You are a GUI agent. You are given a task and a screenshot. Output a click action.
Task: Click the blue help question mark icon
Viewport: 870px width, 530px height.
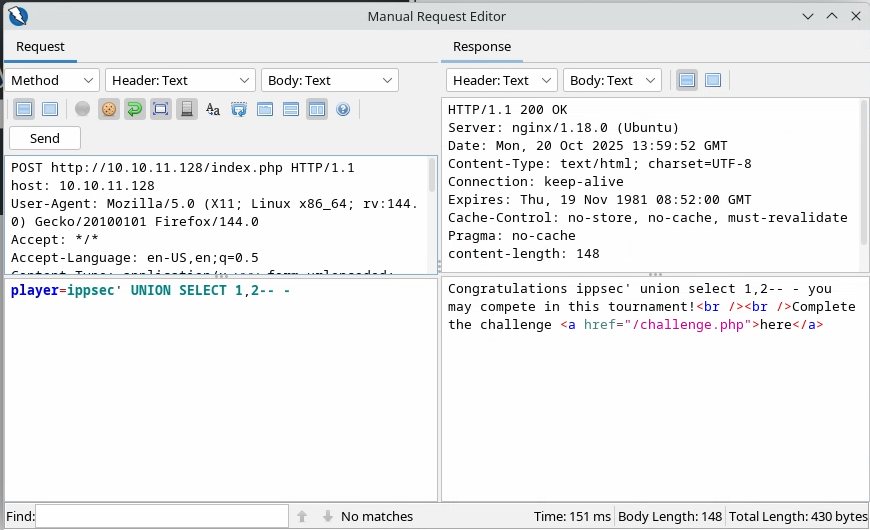pos(343,109)
